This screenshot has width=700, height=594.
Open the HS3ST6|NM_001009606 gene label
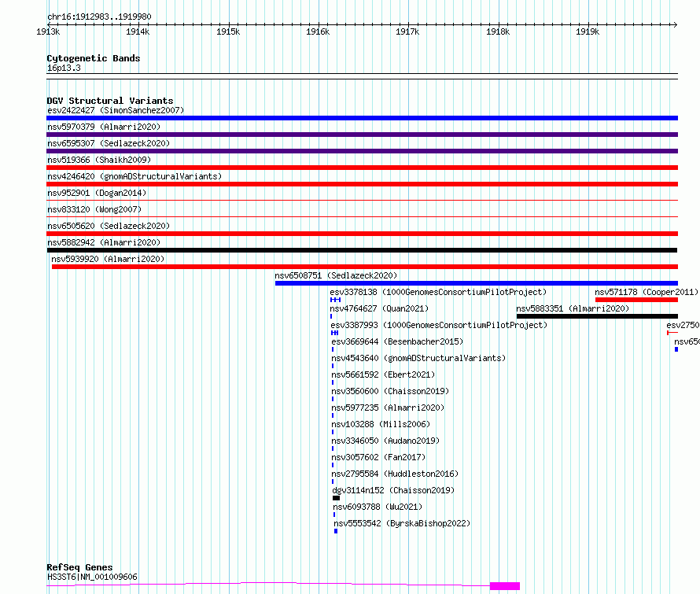click(x=92, y=577)
